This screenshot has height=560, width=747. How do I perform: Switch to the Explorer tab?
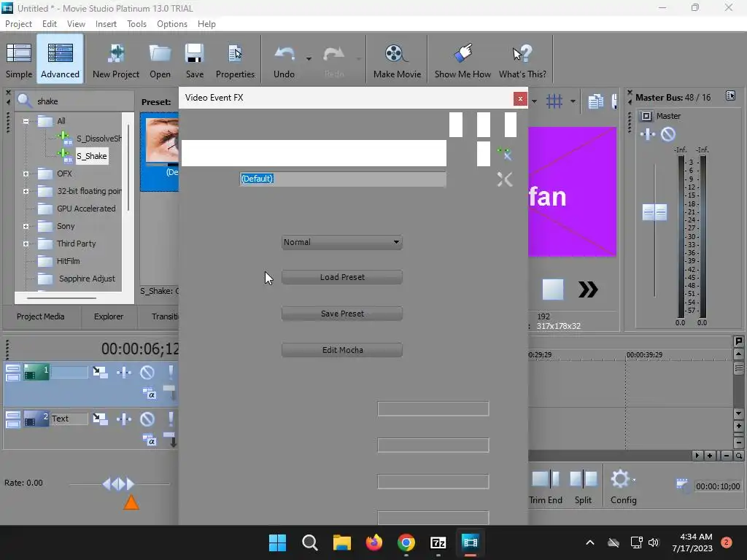108,316
